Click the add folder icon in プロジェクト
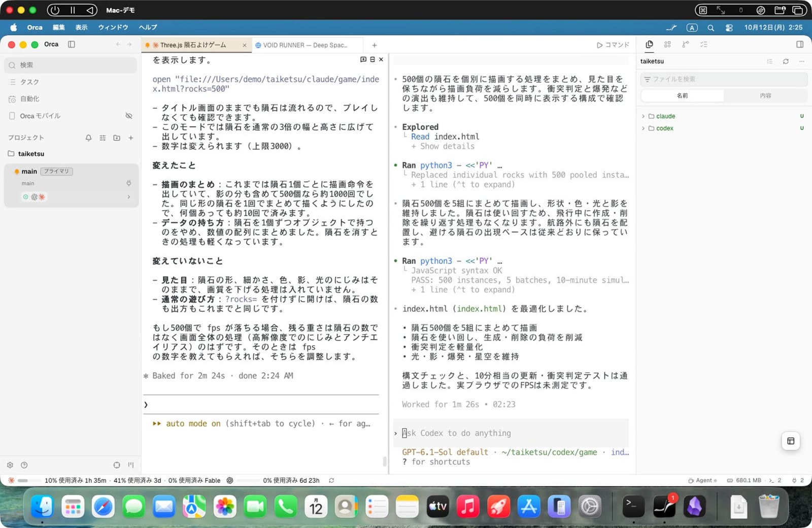The image size is (812, 528). 117,138
